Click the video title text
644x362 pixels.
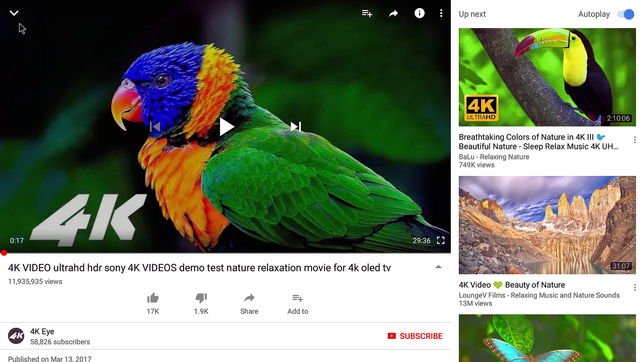tap(199, 268)
